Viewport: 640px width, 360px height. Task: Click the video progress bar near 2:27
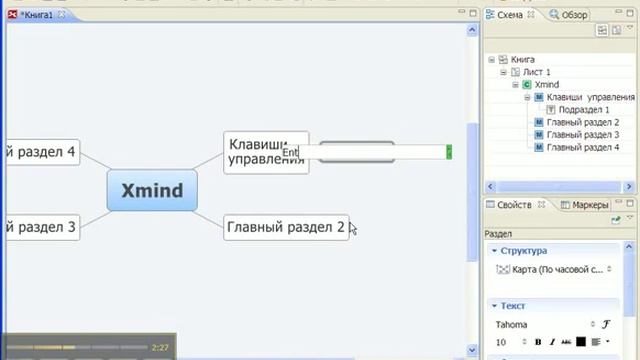click(78, 347)
